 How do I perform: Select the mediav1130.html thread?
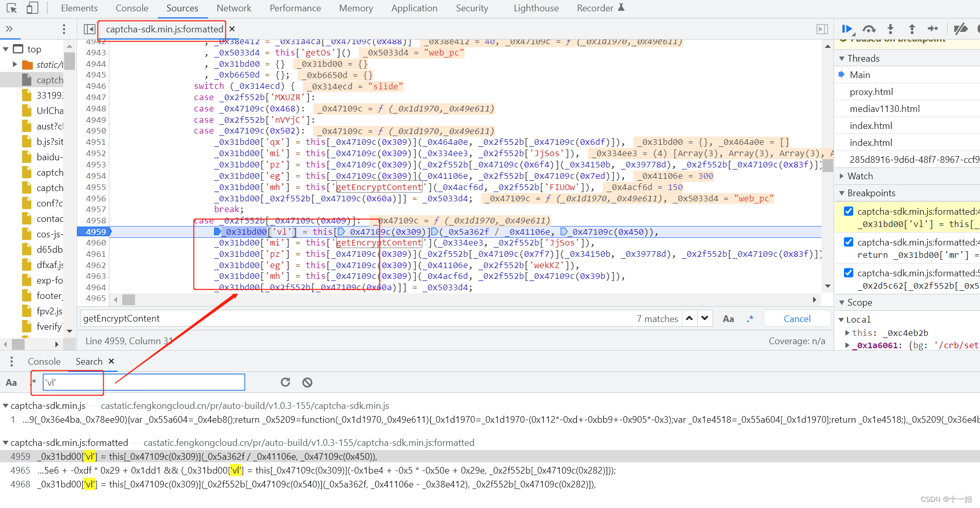[885, 109]
